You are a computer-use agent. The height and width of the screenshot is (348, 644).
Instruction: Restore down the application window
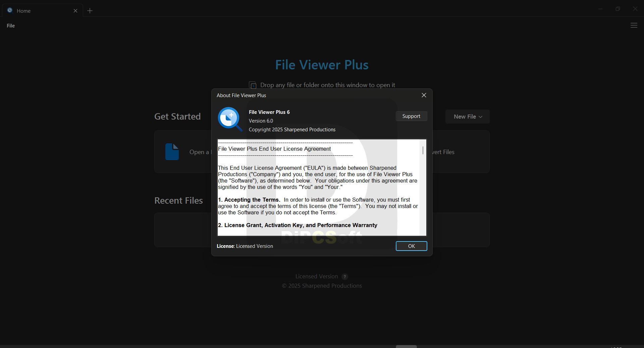point(618,9)
